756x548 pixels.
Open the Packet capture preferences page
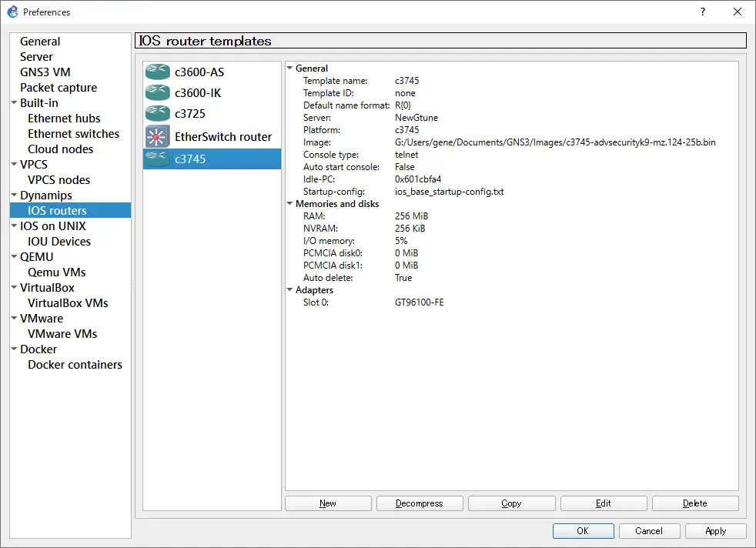(x=59, y=88)
